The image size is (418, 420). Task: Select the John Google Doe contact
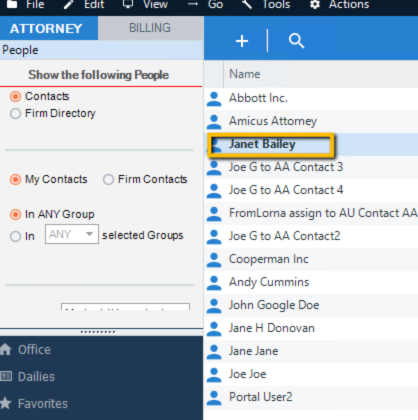pos(274,305)
